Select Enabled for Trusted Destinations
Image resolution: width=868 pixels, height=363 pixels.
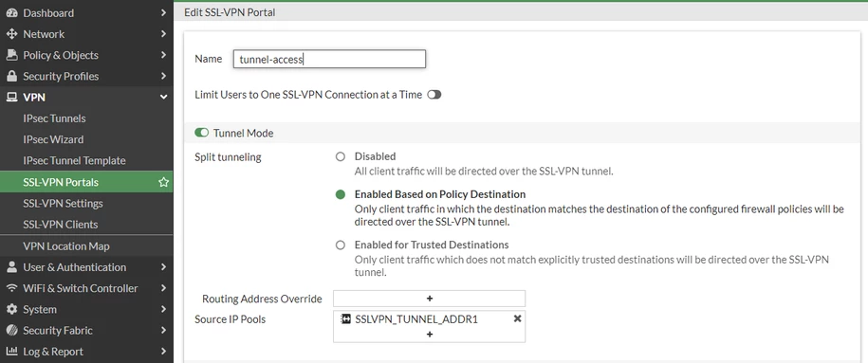(341, 245)
